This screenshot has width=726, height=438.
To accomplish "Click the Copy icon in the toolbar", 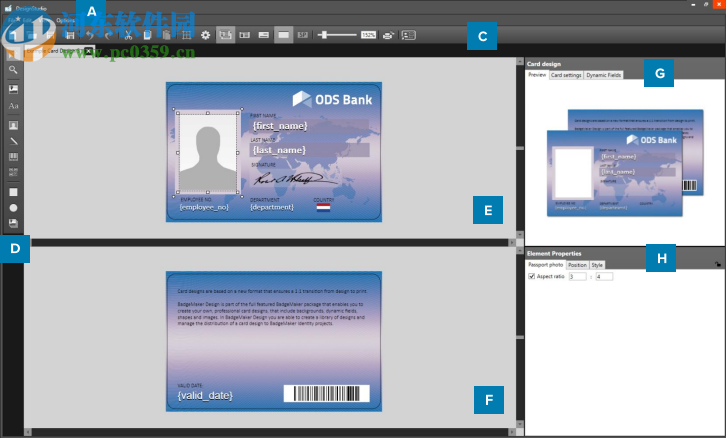I will point(147,35).
